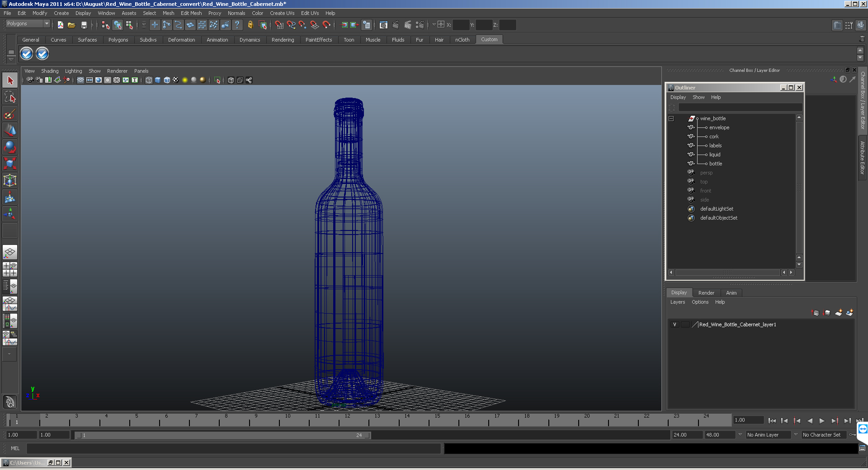Click Move Layer Down icon
The image size is (868, 470).
[827, 313]
